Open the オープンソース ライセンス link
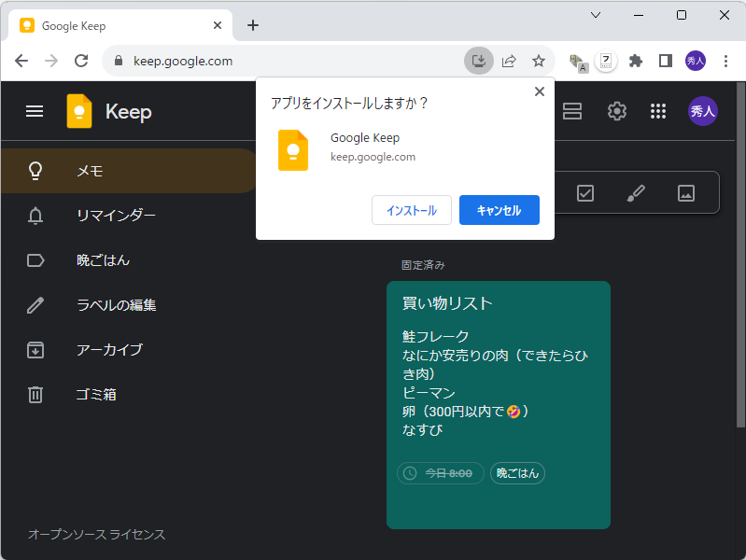 (96, 534)
